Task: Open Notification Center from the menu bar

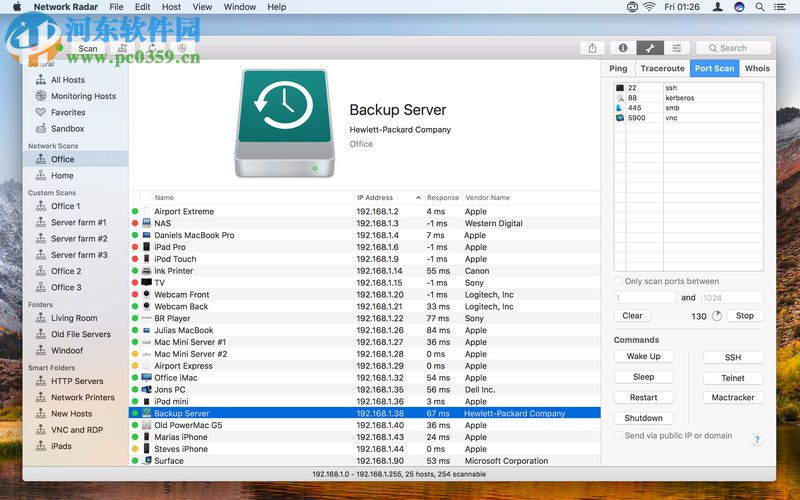Action: tap(780, 7)
